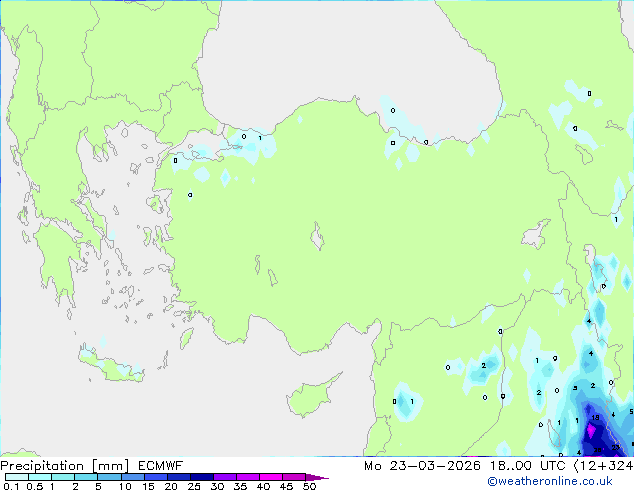634x490 pixels.
Task: Select the 30–35 mm purple swatch
Action: 225,477
